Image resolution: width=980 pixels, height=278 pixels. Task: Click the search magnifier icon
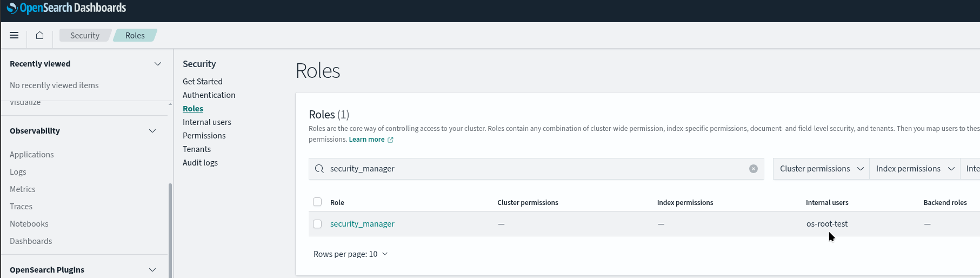[x=319, y=169]
